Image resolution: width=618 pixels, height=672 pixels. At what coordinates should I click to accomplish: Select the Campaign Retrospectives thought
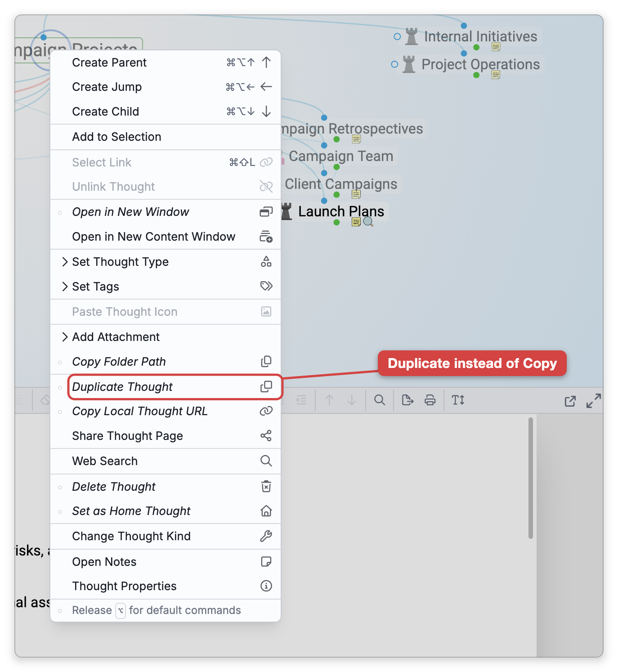point(352,129)
